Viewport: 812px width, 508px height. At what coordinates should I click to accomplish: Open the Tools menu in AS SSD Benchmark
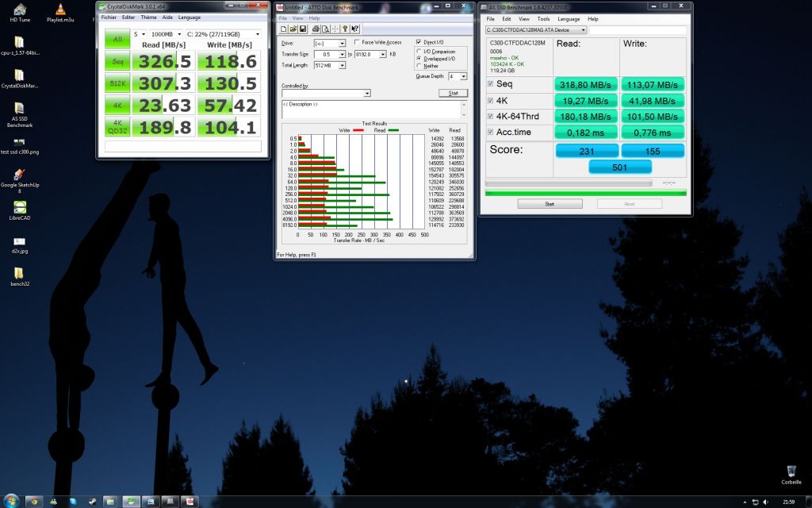click(543, 19)
